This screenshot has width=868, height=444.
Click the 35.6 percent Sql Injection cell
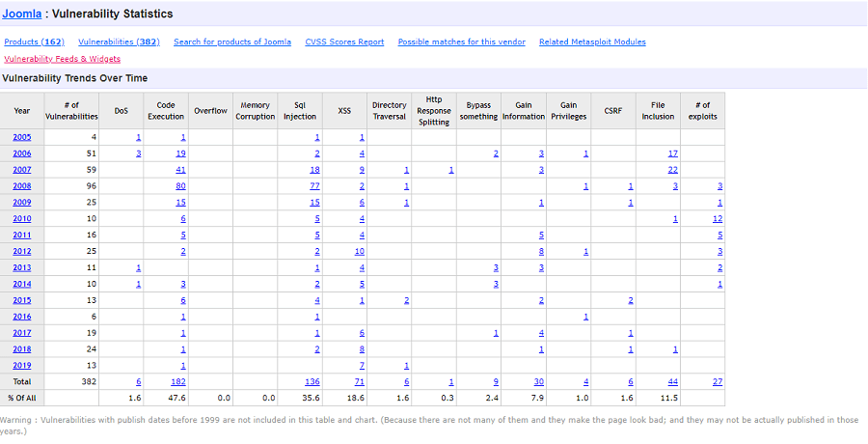[300, 398]
